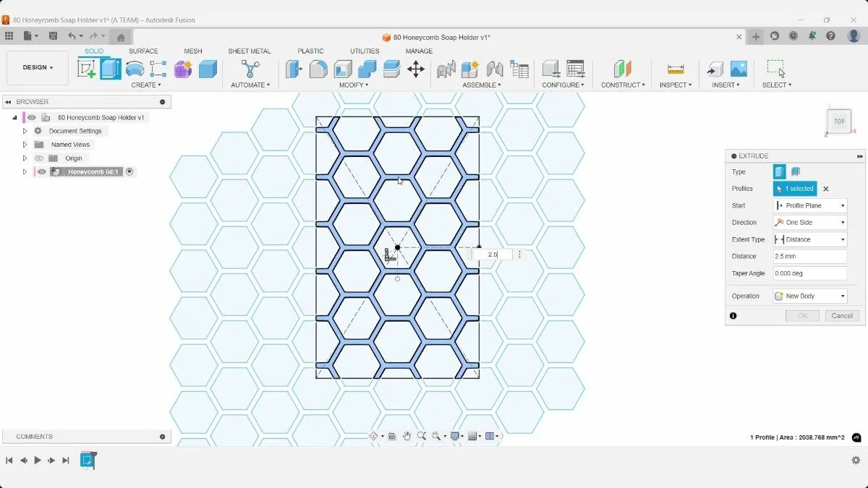Switch to the MANAGE tab
The image size is (868, 488).
pyautogui.click(x=419, y=51)
